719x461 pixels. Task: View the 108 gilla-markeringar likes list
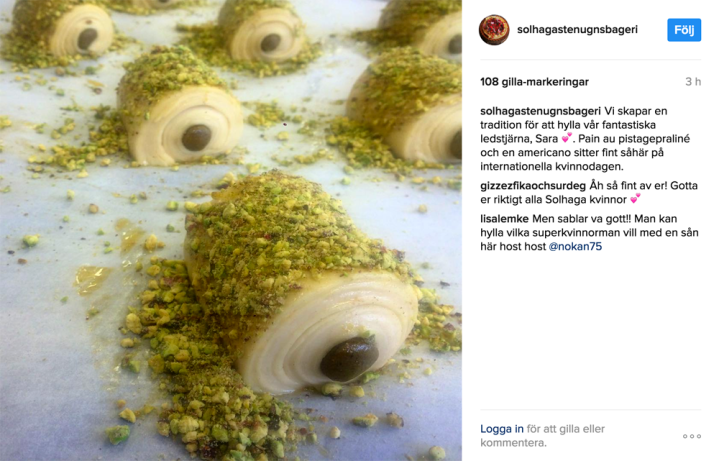(534, 82)
